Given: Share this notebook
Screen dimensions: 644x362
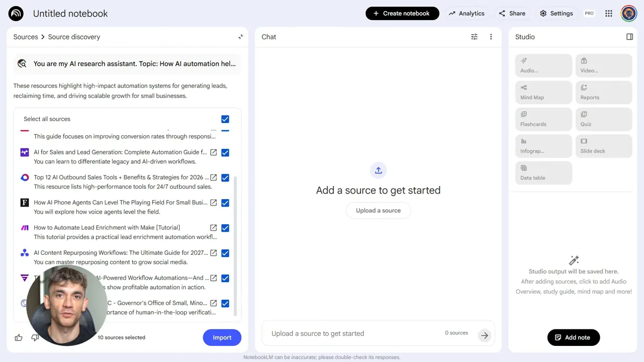Looking at the screenshot, I should coord(512,14).
